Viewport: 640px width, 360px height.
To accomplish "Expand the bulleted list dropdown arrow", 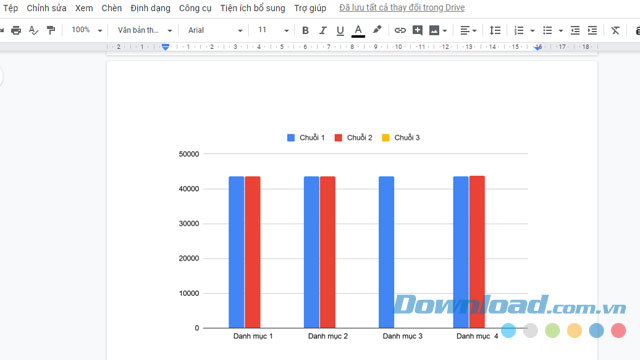I will (x=561, y=31).
